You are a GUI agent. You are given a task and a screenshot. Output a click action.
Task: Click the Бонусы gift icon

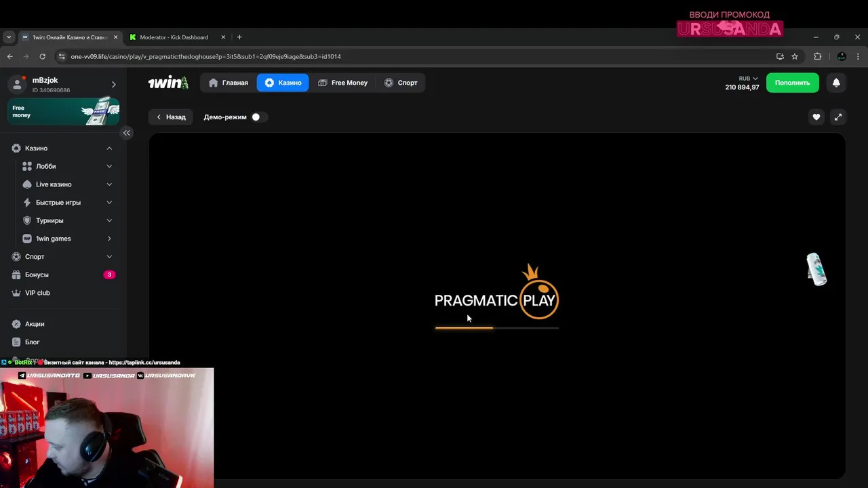click(x=16, y=274)
